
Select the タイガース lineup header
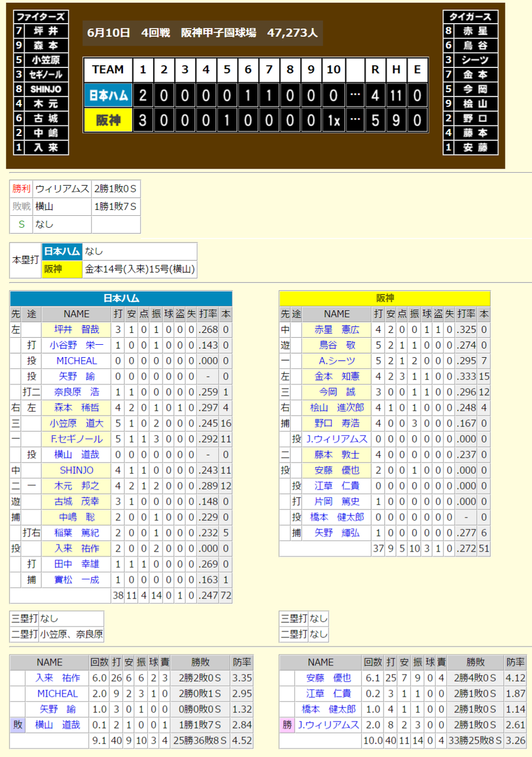(x=471, y=17)
